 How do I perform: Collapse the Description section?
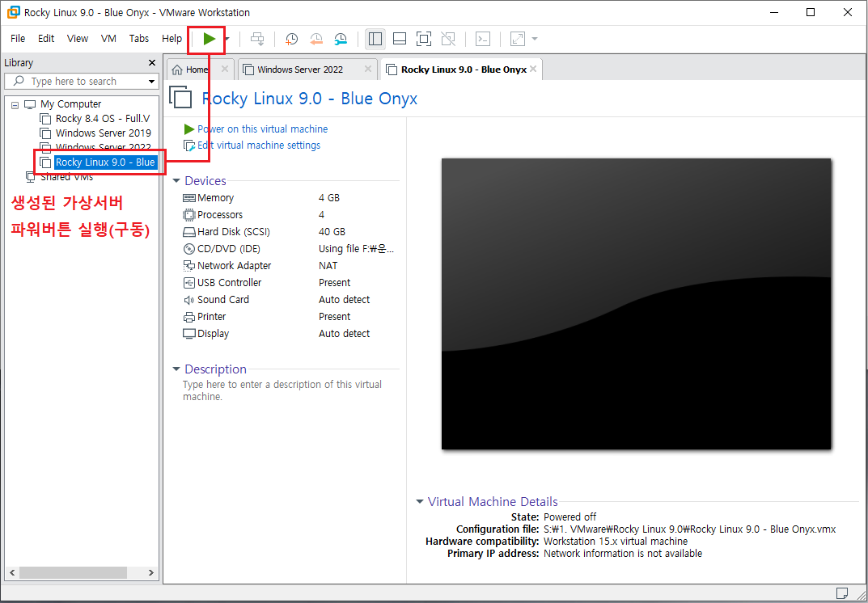tap(176, 369)
